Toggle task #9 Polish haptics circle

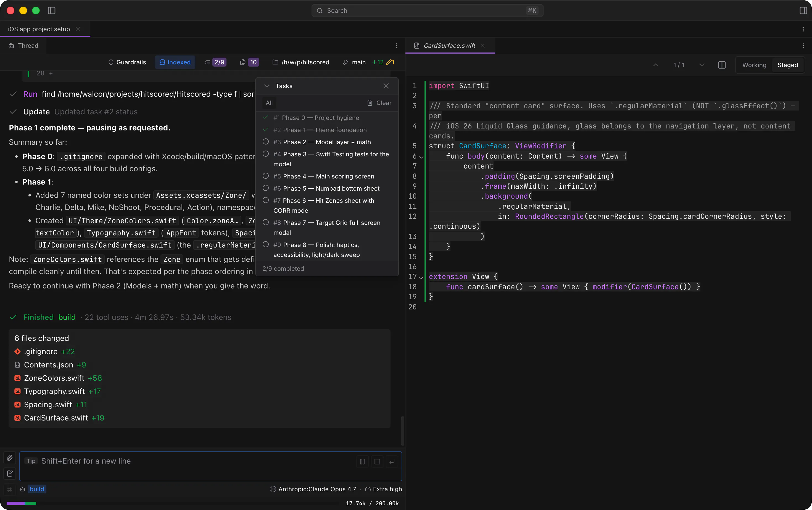tap(266, 245)
